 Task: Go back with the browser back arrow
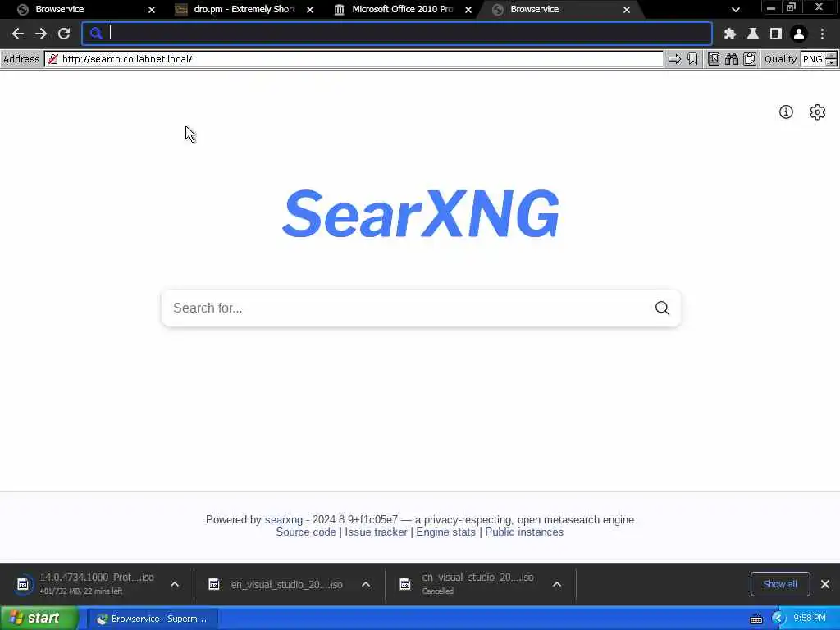tap(18, 34)
